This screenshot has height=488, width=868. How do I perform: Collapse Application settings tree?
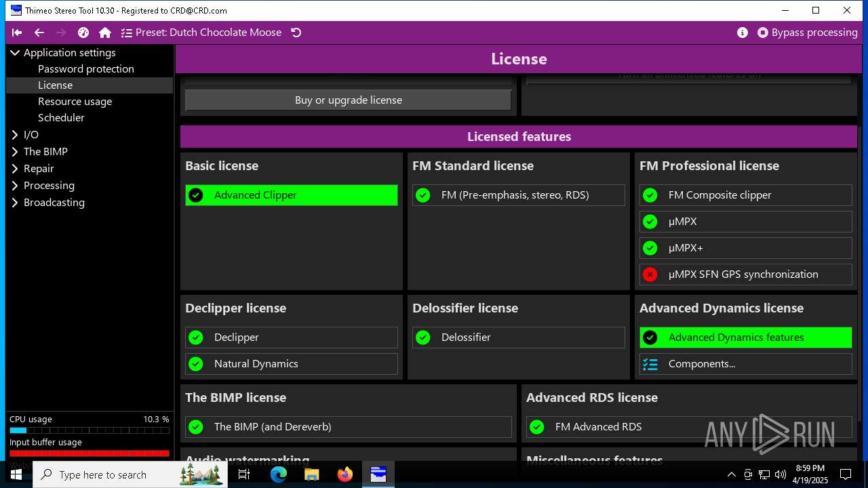15,53
